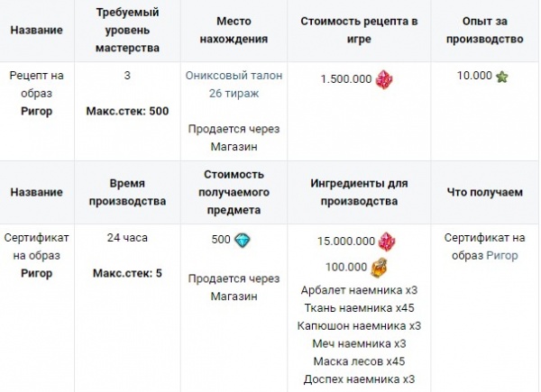This screenshot has width=541, height=392.
Task: Follow the Ригор link under Что получаем
Action: tap(502, 255)
